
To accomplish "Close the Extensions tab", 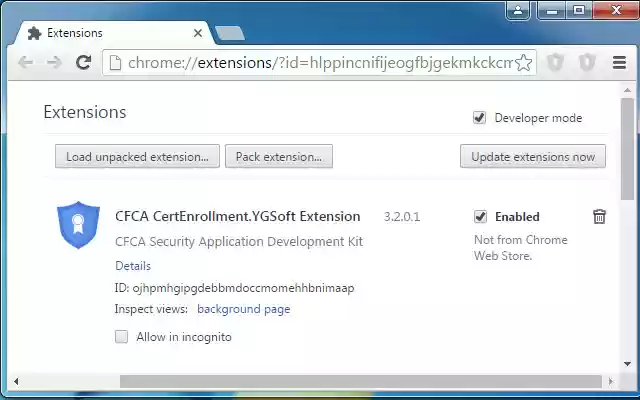I will (198, 33).
